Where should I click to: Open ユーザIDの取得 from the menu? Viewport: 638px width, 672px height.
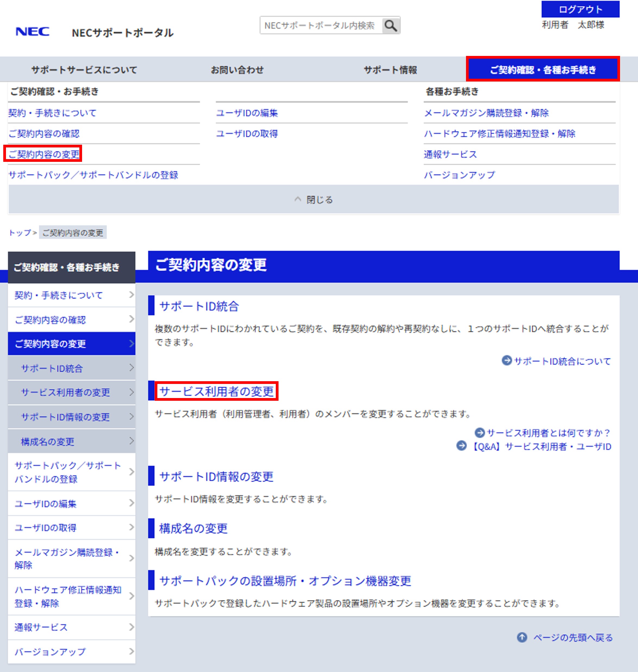click(247, 134)
